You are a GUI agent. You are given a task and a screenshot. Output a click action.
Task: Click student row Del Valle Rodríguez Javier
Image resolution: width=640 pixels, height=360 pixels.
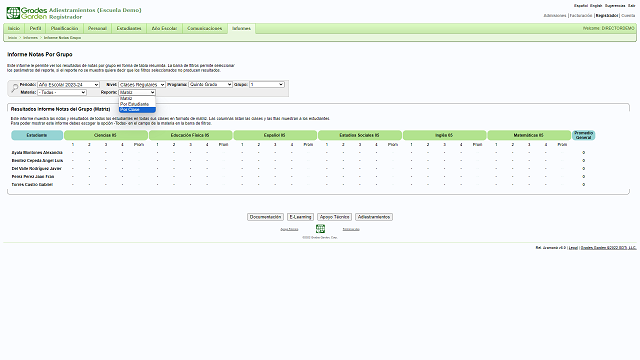tap(37, 169)
